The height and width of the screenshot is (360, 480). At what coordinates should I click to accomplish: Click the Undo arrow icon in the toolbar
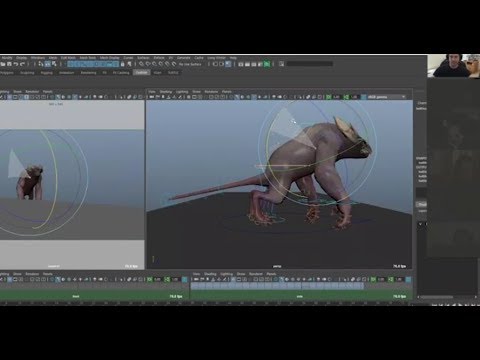(x=16, y=64)
